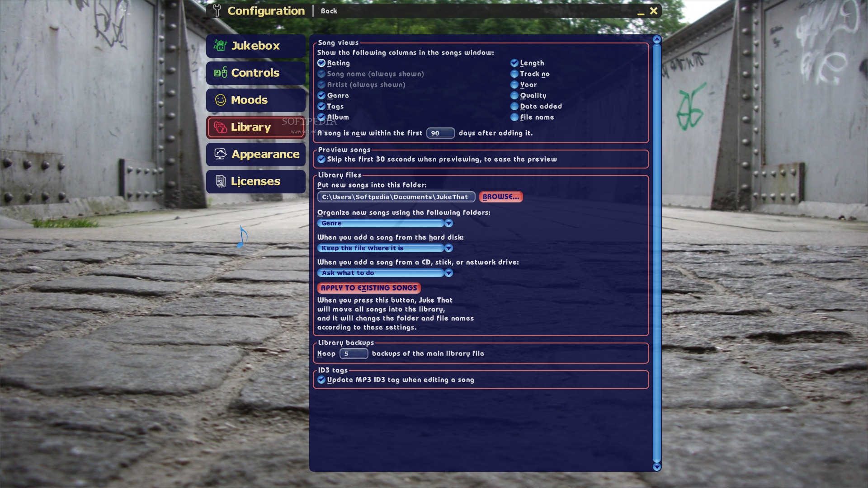Enable the File name column

coord(514,117)
